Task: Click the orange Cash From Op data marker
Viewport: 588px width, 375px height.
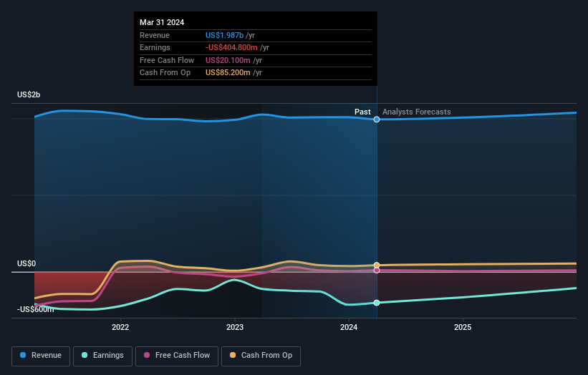Action: pyautogui.click(x=377, y=266)
